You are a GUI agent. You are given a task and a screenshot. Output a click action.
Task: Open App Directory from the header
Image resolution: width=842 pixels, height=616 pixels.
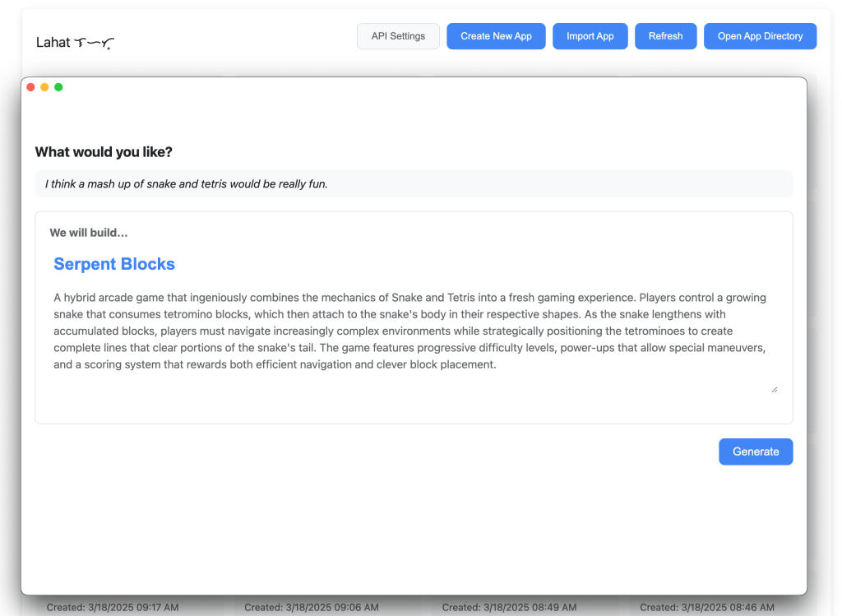[759, 36]
